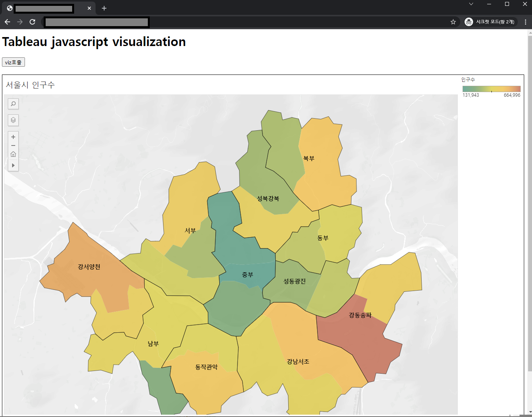Open the map layers control

click(13, 120)
